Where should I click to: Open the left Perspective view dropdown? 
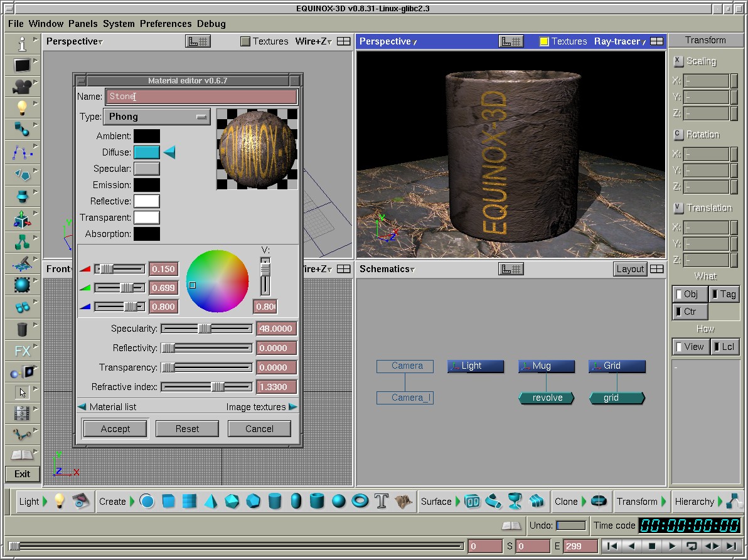75,41
